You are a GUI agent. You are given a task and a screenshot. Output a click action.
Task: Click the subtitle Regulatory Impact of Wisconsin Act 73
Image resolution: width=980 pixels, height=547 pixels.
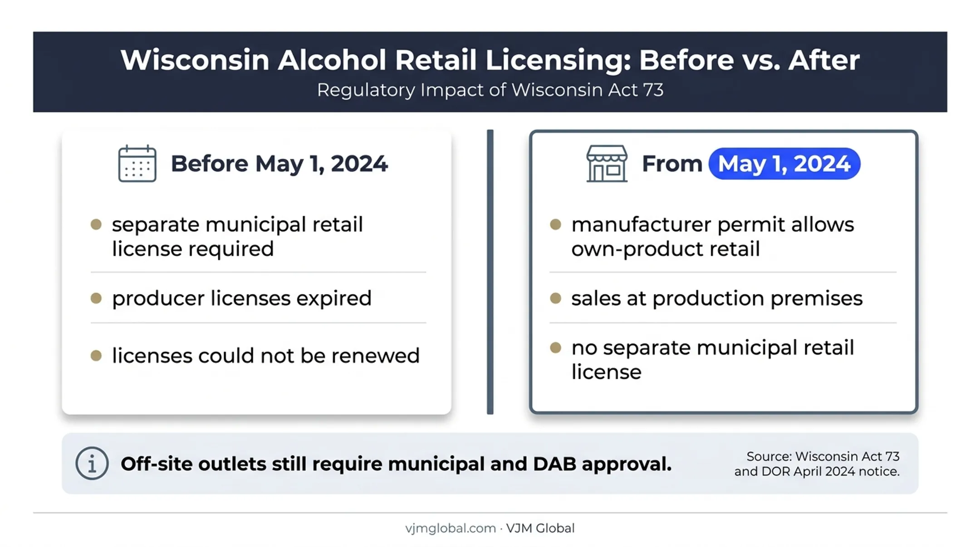coord(490,90)
